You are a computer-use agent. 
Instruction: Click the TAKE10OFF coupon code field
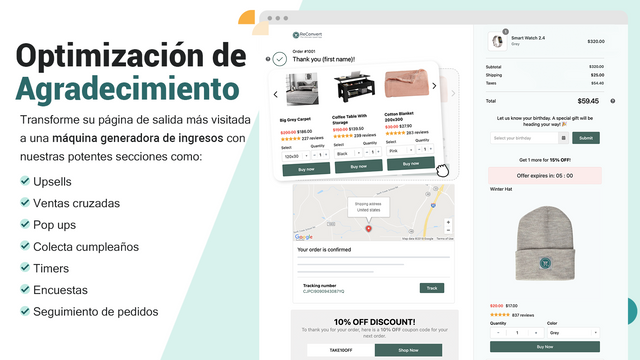point(341,350)
